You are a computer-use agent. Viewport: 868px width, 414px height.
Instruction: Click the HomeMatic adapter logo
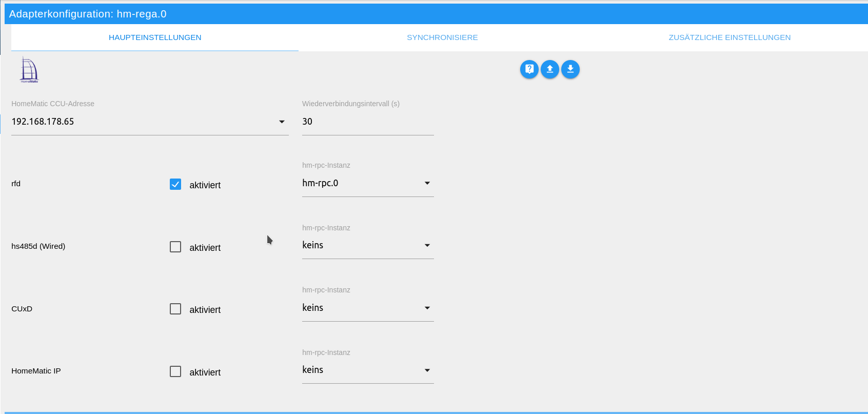(x=29, y=71)
